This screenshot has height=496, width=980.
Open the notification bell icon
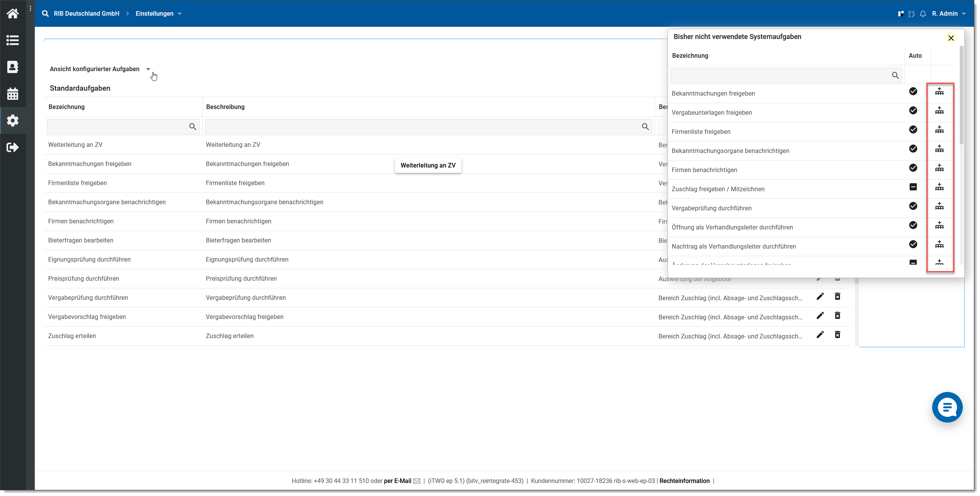(x=923, y=14)
